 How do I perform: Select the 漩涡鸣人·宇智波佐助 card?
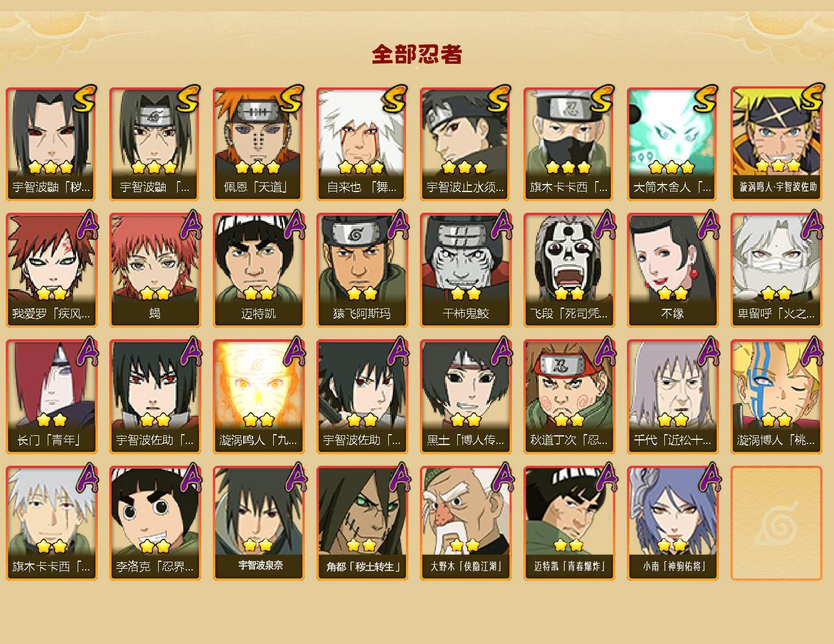[776, 144]
